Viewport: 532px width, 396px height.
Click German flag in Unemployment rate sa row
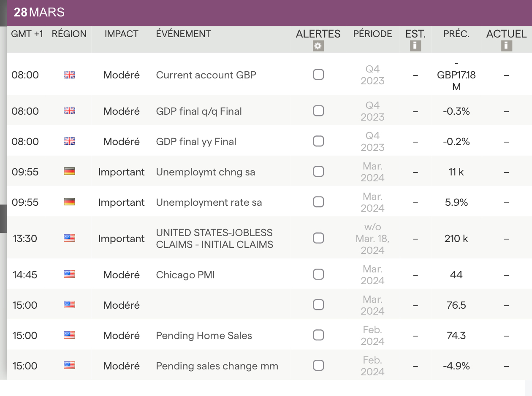coord(69,202)
